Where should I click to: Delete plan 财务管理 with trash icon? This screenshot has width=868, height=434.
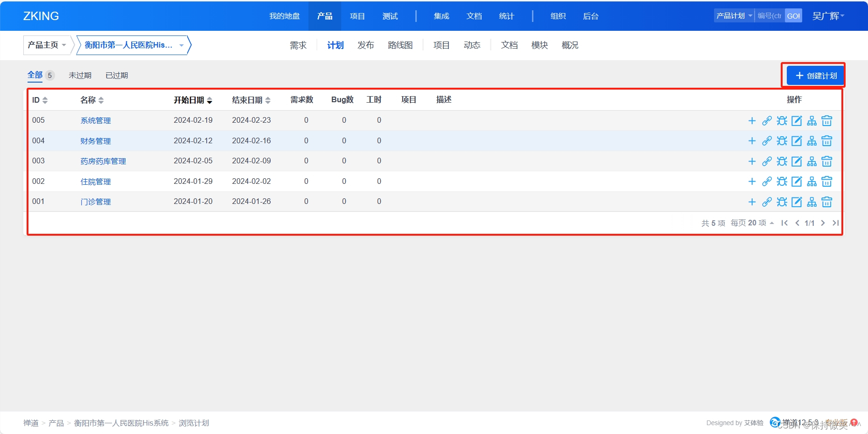(x=826, y=141)
